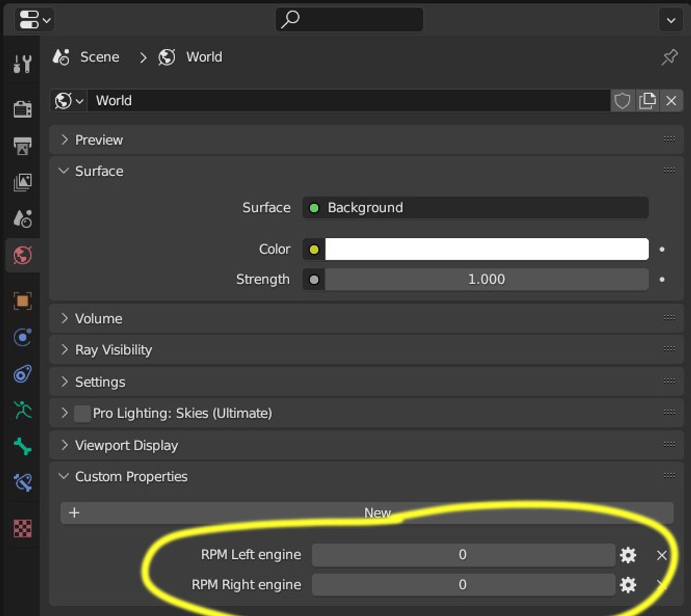The height and width of the screenshot is (616, 691).
Task: Open the View Layer properties tab
Action: 22,183
